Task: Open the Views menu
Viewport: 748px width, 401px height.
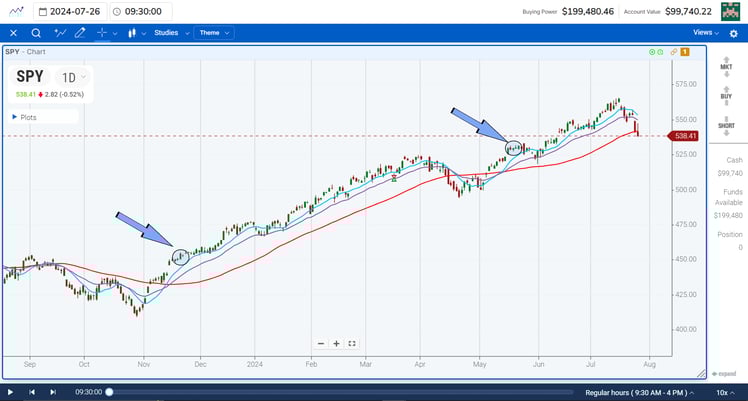Action: click(x=705, y=33)
